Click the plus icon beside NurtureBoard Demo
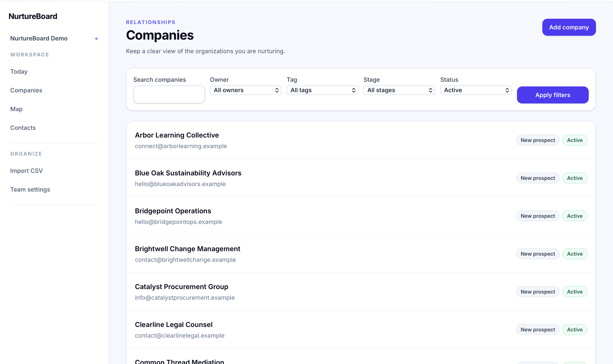This screenshot has width=613, height=364. point(96,39)
